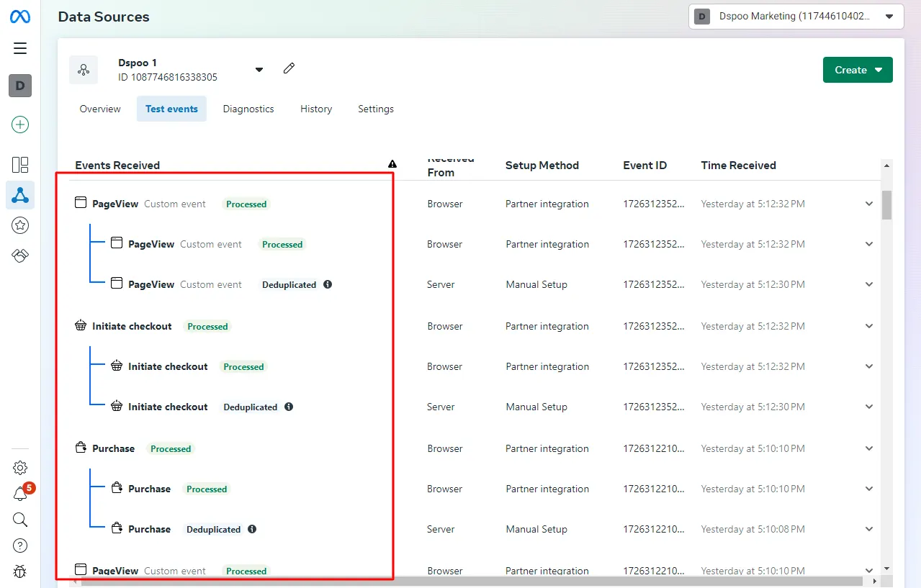
Task: Click the warning triangle in table header
Action: [392, 164]
